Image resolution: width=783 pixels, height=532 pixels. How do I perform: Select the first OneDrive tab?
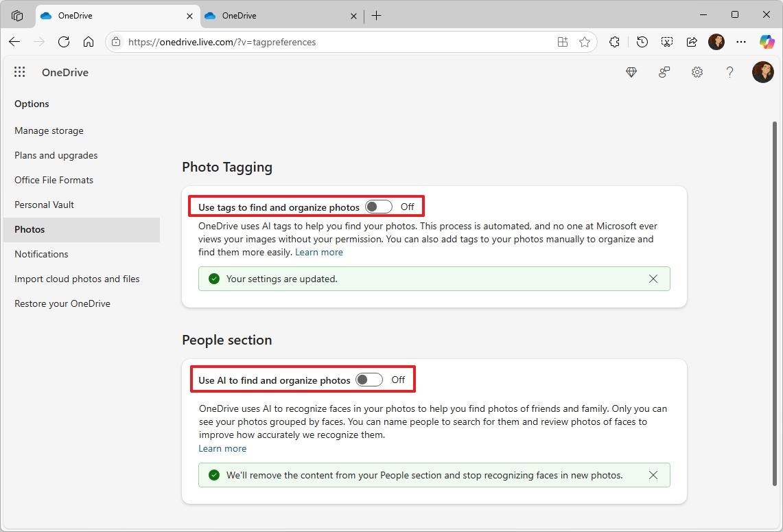click(118, 16)
